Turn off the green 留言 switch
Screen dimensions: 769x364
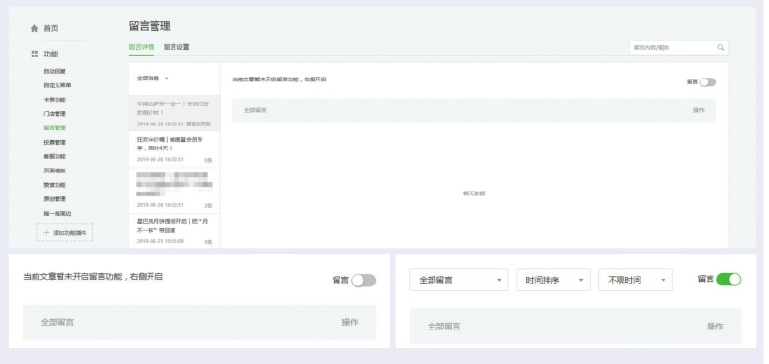728,279
